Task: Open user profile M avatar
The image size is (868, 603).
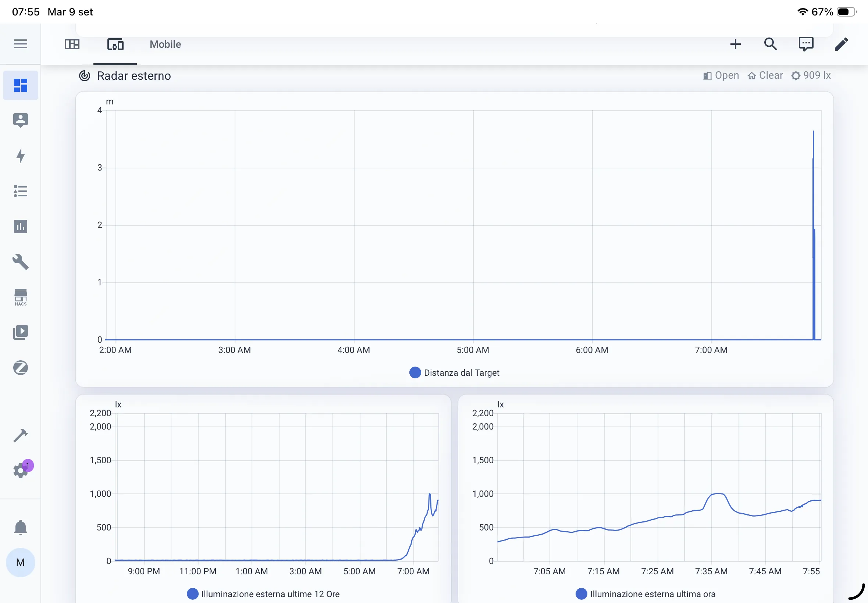Action: [x=20, y=562]
